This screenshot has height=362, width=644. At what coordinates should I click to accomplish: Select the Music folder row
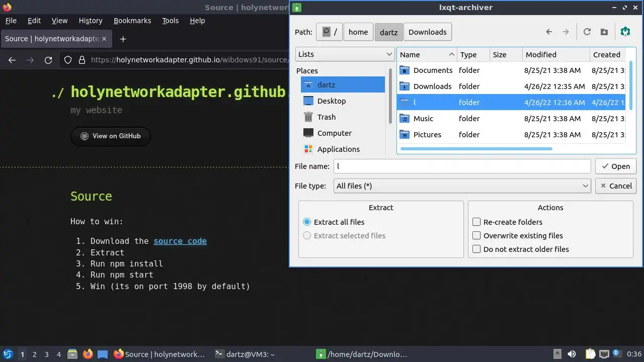click(x=511, y=118)
